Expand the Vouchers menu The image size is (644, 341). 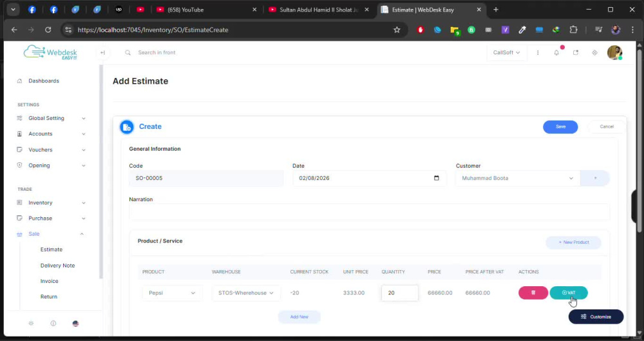[52, 150]
